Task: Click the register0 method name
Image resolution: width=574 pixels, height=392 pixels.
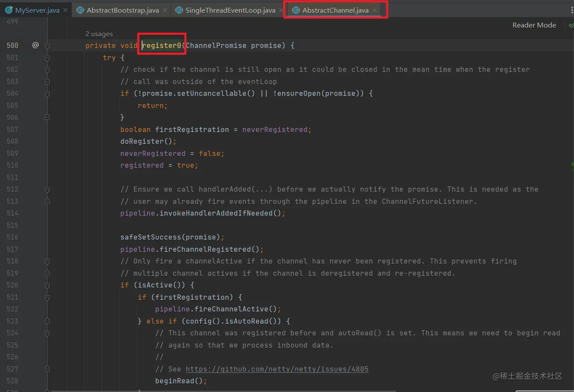Action: [x=162, y=45]
